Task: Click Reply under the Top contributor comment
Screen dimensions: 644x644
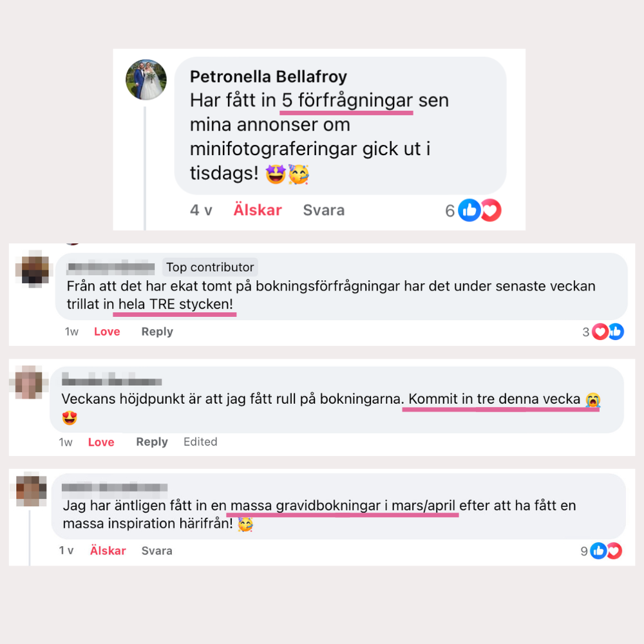Action: click(x=157, y=332)
